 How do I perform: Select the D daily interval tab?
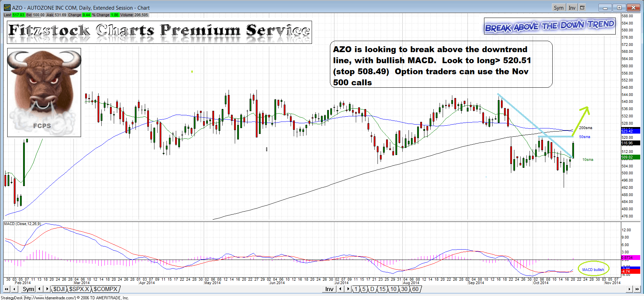click(372, 289)
